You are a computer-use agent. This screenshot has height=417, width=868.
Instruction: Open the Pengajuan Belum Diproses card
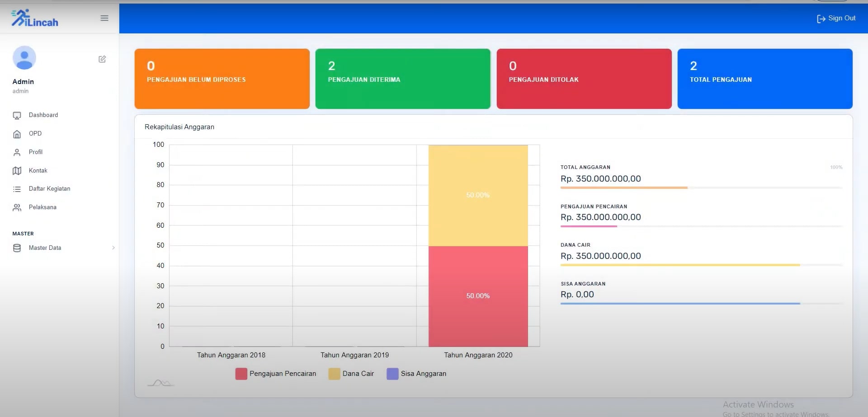[x=222, y=79]
